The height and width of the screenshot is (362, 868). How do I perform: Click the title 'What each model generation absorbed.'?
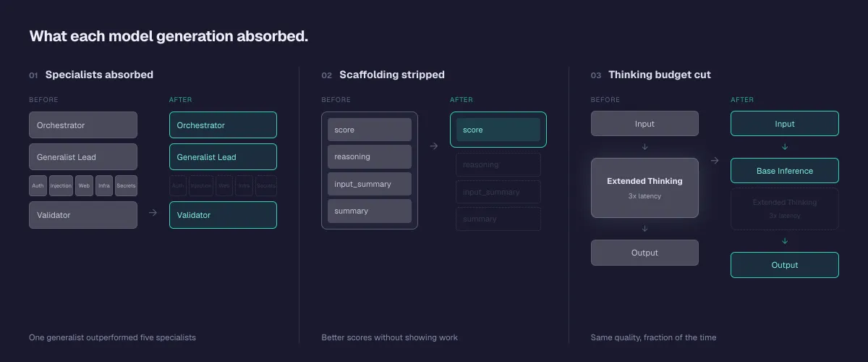[169, 36]
